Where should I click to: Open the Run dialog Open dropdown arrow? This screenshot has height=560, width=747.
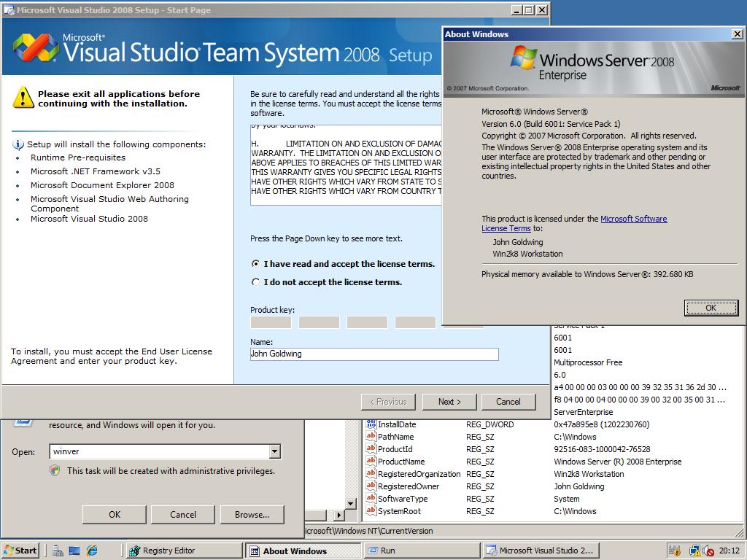[x=275, y=451]
